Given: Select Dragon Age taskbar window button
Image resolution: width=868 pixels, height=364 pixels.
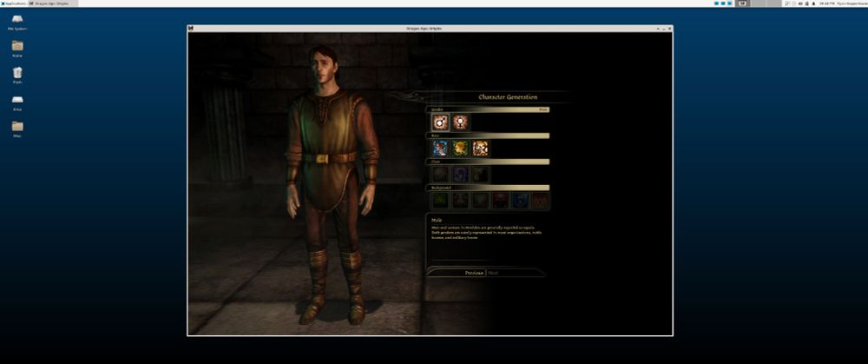Looking at the screenshot, I should (x=53, y=3).
